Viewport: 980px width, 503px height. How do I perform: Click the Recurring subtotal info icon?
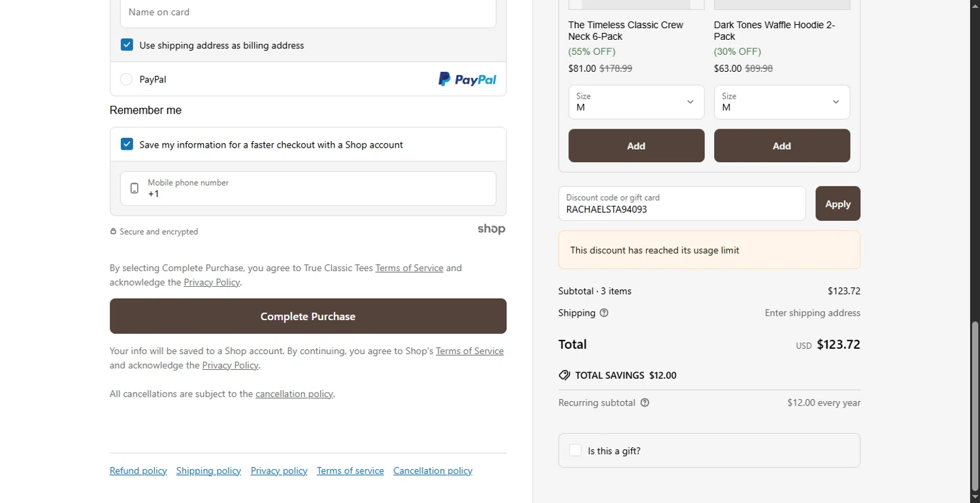(645, 403)
